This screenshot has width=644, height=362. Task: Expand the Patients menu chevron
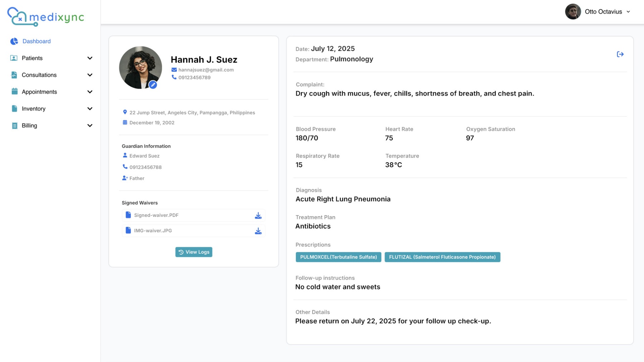[x=90, y=58]
